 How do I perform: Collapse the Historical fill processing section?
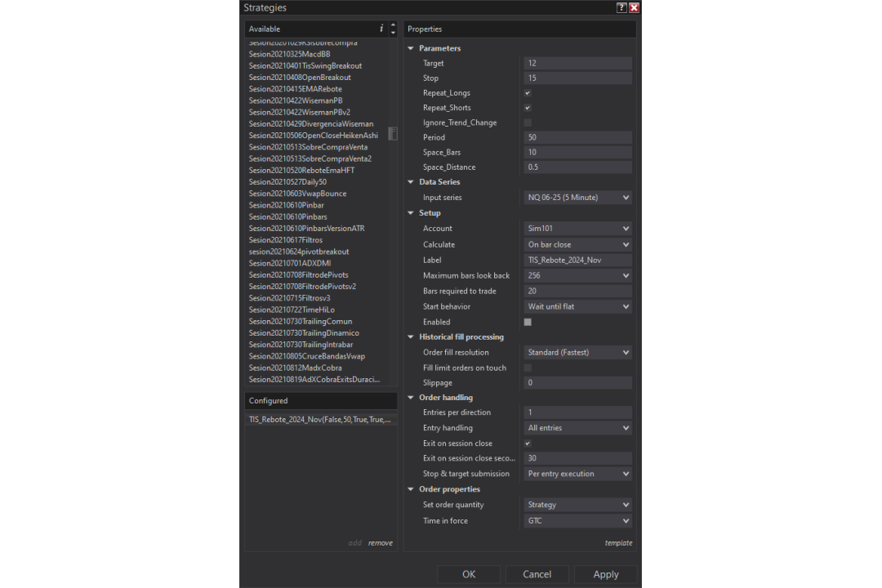(411, 337)
